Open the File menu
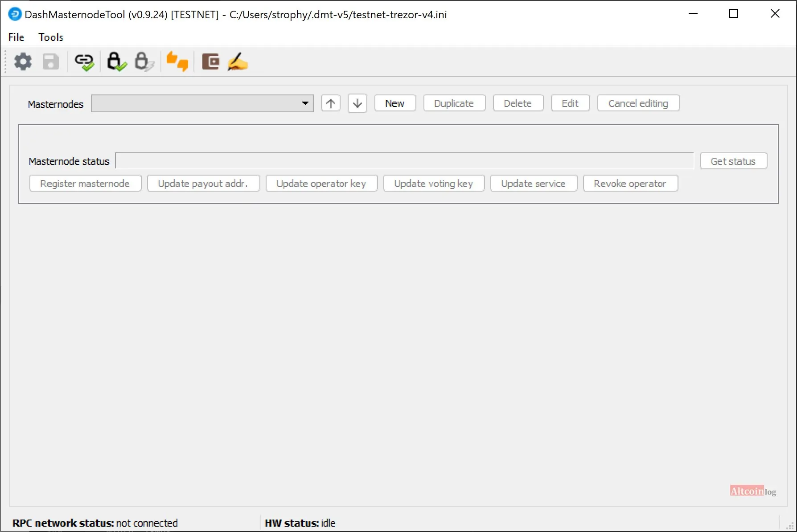Image resolution: width=797 pixels, height=532 pixels. click(16, 37)
